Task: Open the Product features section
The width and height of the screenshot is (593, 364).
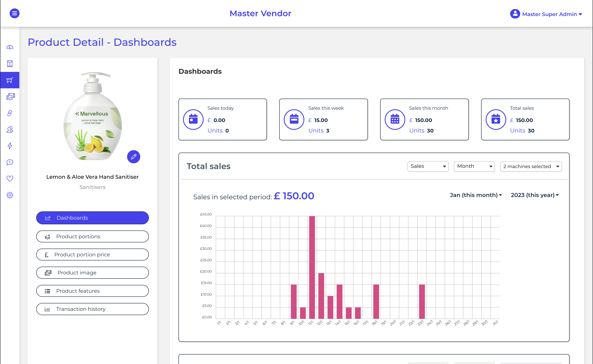Action: (92, 291)
